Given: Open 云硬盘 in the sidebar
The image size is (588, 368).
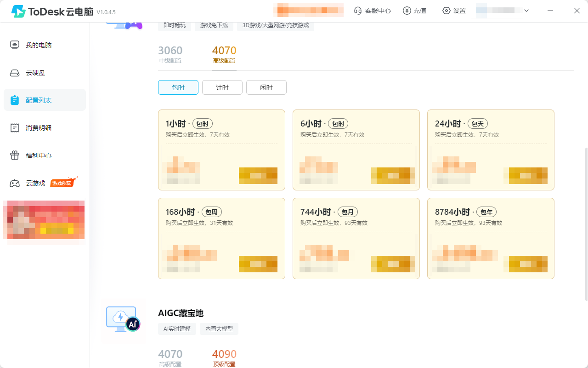Looking at the screenshot, I should [45, 73].
